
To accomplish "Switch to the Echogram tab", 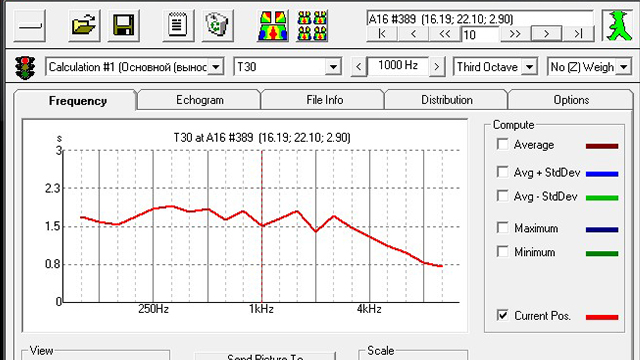I will point(200,100).
